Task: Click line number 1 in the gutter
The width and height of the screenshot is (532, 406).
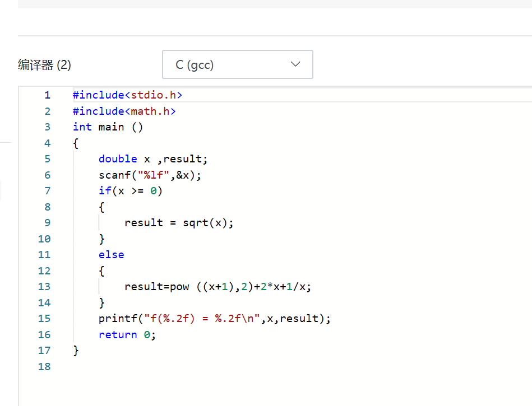Action: point(47,95)
